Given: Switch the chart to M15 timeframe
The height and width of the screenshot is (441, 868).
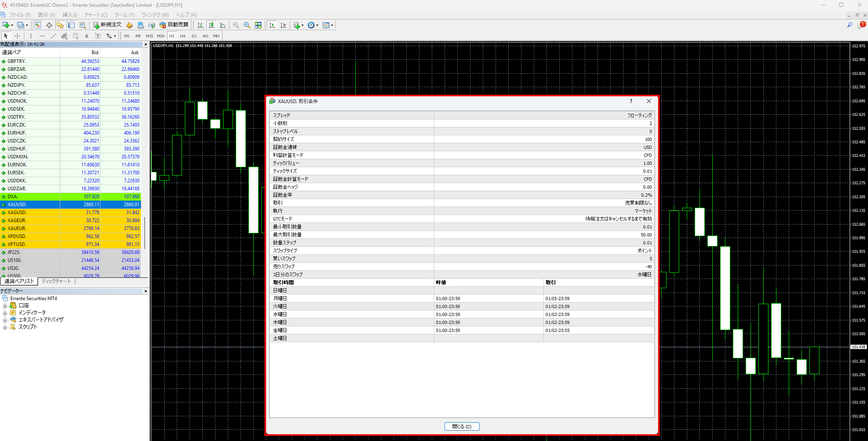Looking at the screenshot, I should click(149, 36).
